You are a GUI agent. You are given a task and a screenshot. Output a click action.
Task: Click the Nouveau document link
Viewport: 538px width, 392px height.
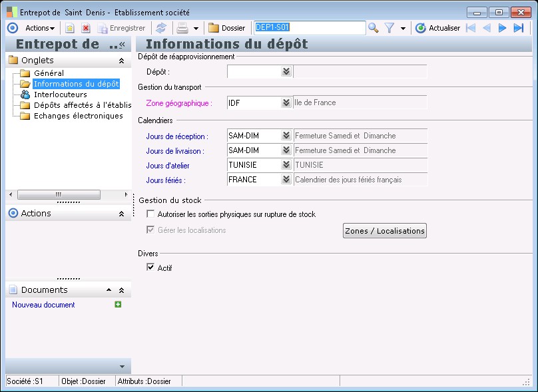[x=43, y=305]
